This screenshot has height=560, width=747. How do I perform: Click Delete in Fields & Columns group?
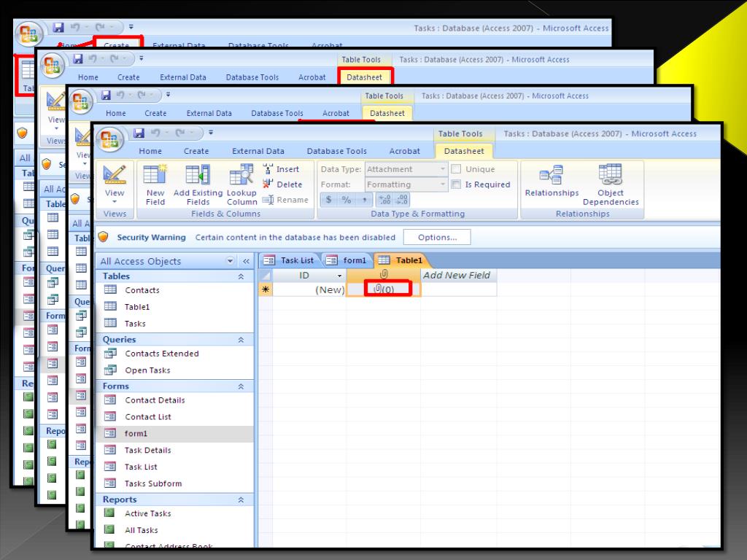(282, 184)
